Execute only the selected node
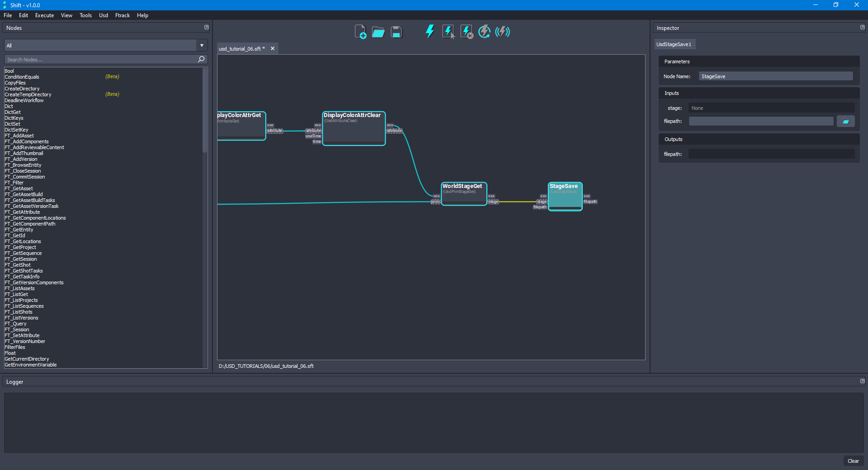This screenshot has height=470, width=868. coord(448,32)
